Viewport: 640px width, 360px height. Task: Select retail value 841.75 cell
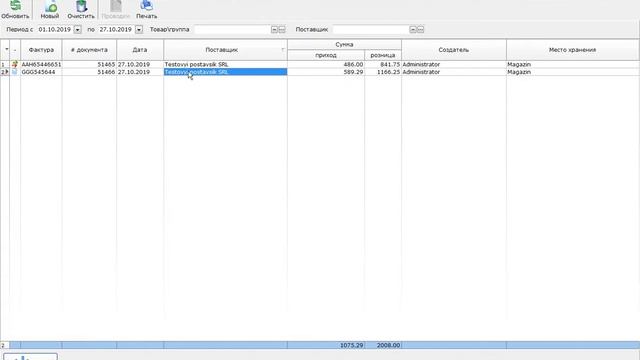(x=383, y=64)
